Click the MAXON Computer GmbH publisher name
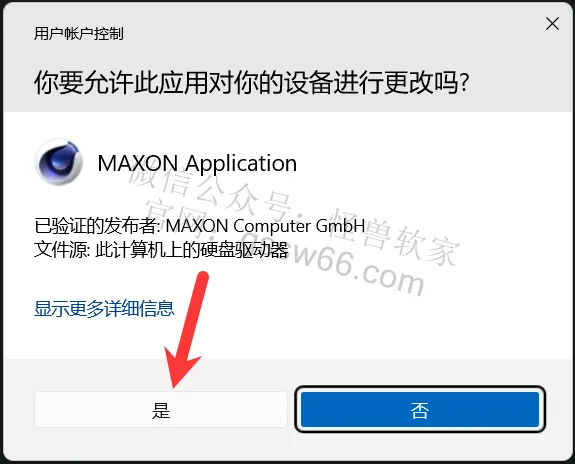575x464 pixels. [265, 226]
